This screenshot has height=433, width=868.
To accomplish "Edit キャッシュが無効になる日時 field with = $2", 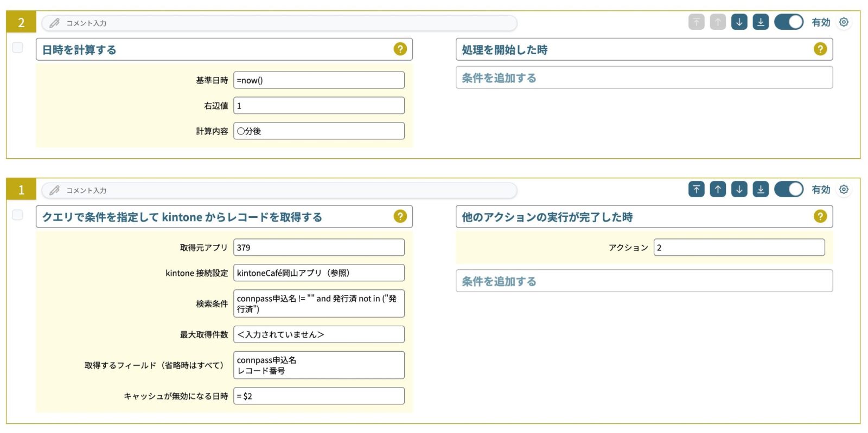I will coord(319,396).
